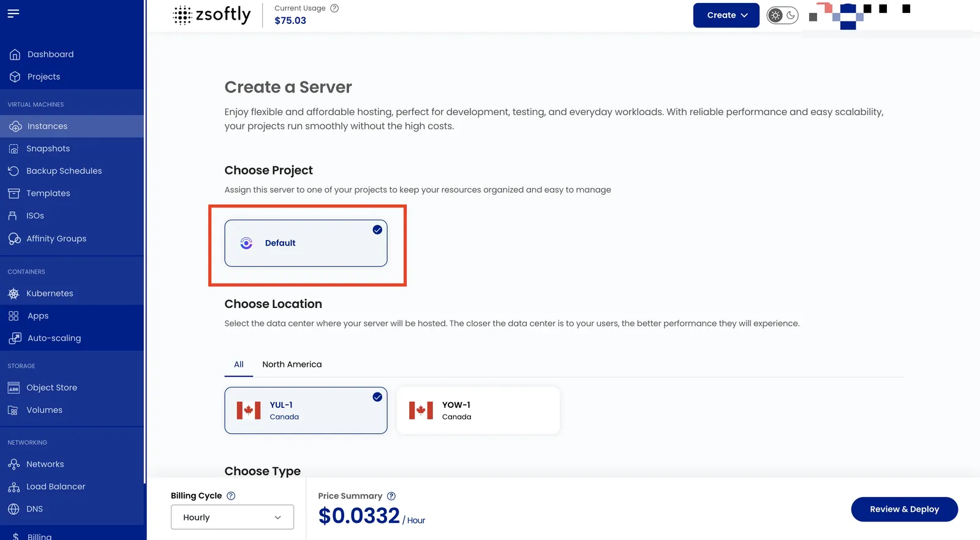Screen dimensions: 980x540
Task: Open Apps grid icon
Action: [x=13, y=316]
